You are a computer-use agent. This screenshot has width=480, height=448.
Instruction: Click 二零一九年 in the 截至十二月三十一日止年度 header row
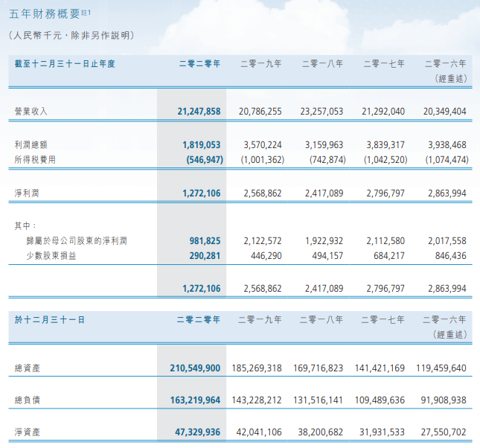260,64
